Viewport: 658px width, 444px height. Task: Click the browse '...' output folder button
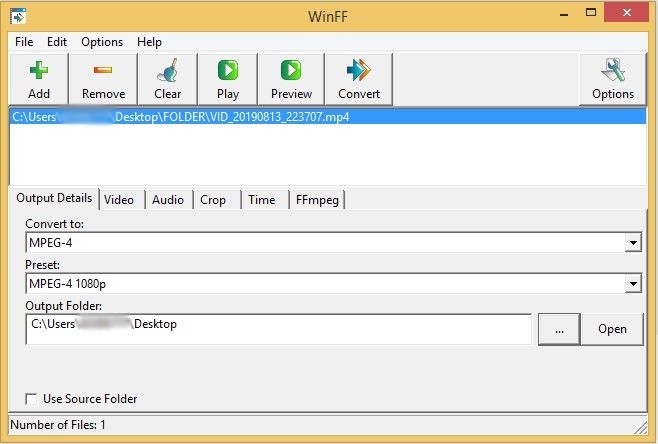(x=559, y=329)
